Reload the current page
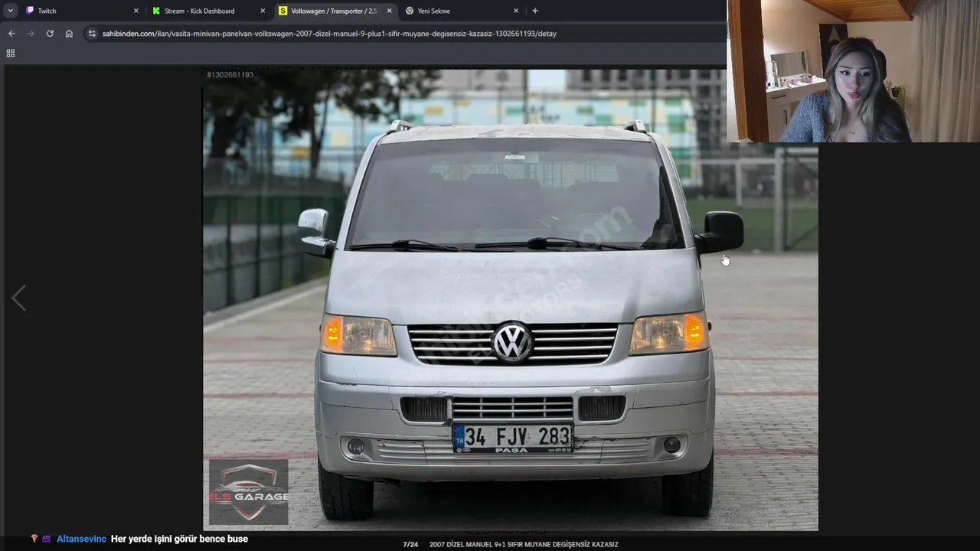The width and height of the screenshot is (980, 551). [x=50, y=34]
